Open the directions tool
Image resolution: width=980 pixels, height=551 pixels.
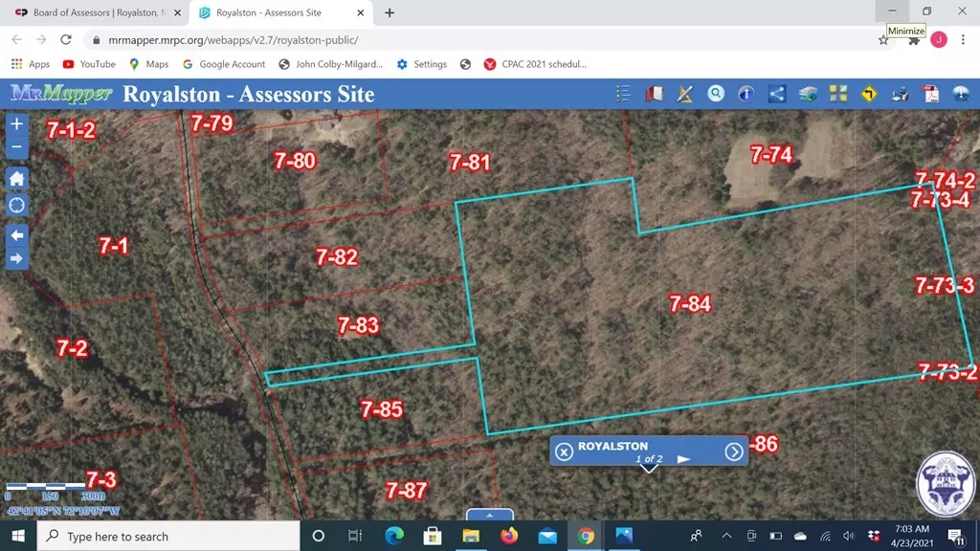pyautogui.click(x=868, y=94)
